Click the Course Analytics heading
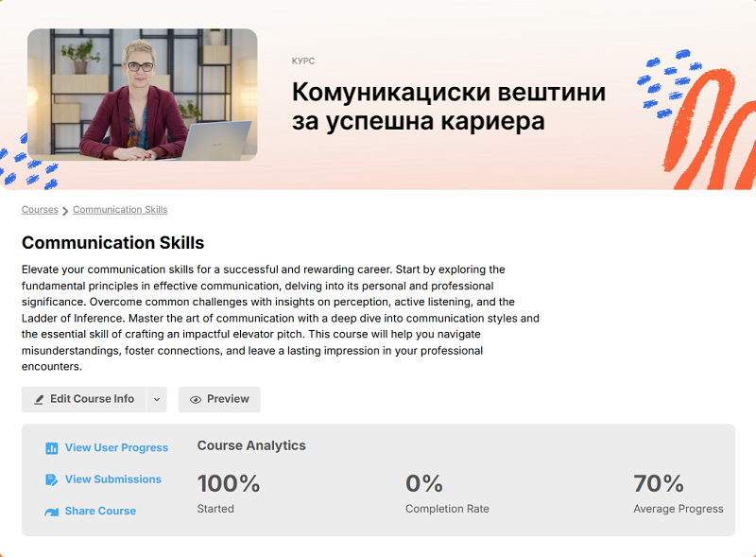The width and height of the screenshot is (756, 557). [x=251, y=445]
